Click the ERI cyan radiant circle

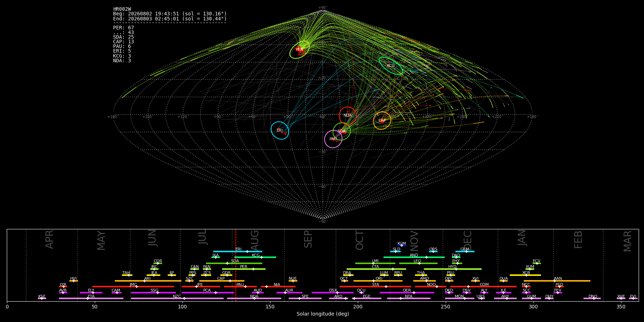(280, 131)
